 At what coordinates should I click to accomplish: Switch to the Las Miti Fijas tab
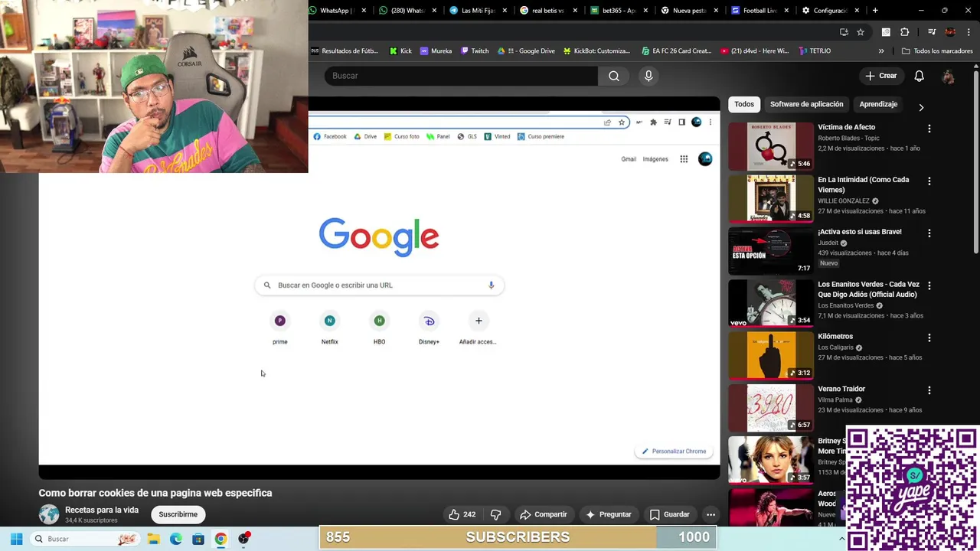[x=477, y=11]
